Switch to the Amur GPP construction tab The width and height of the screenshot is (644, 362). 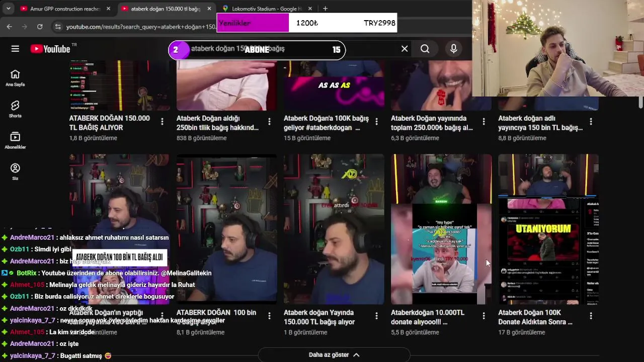click(x=65, y=9)
